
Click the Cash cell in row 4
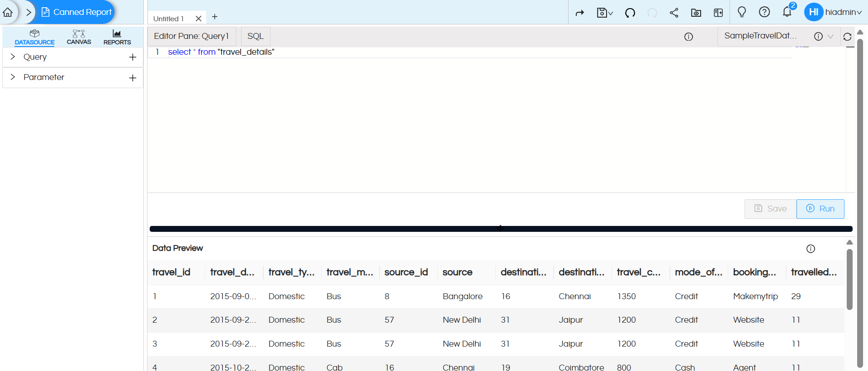pos(685,367)
